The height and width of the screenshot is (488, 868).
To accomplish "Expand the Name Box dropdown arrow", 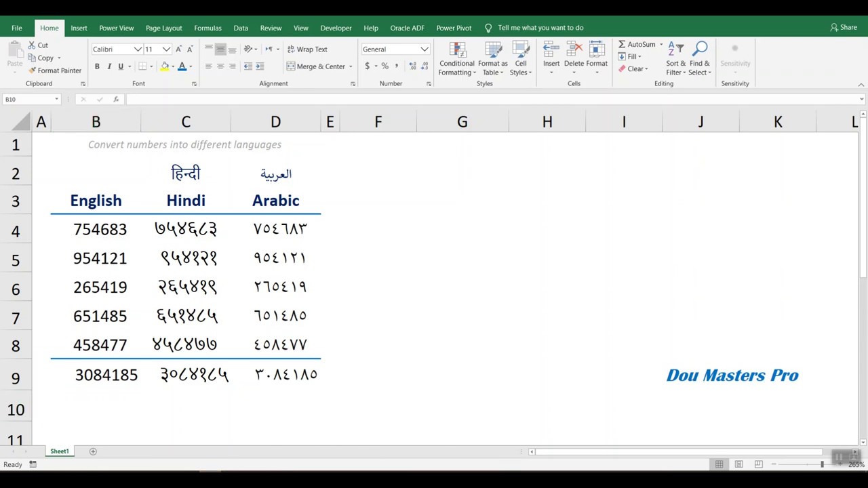I will pyautogui.click(x=56, y=100).
